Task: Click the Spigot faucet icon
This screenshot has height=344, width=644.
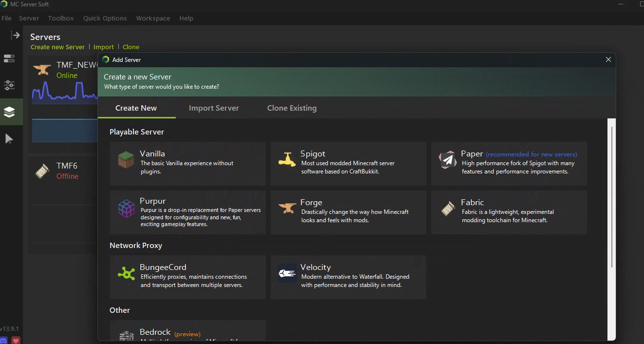Action: pos(287,160)
